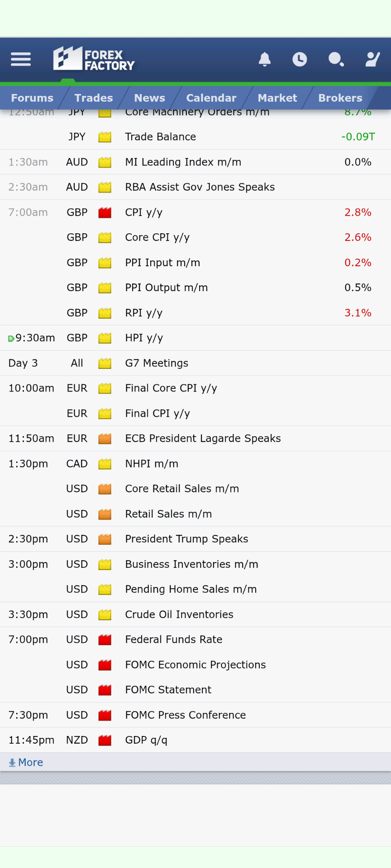Switch to the Forums tab
This screenshot has height=868, width=391.
tap(32, 98)
